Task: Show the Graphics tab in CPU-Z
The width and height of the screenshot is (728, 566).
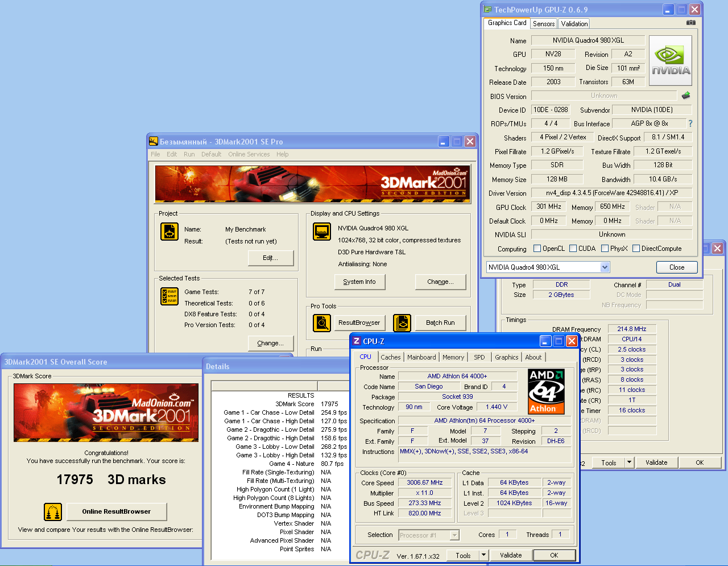Action: (506, 357)
